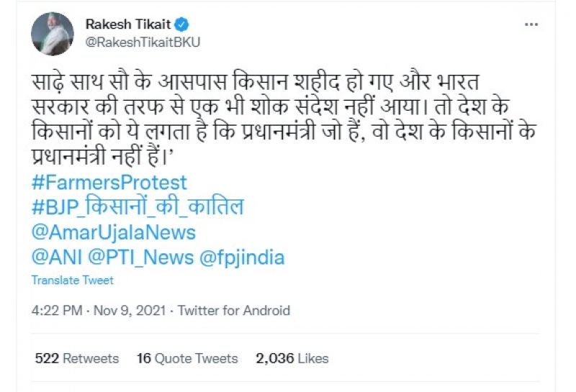576x392 pixels.
Task: View the 2,036 Likes list
Action: click(292, 358)
